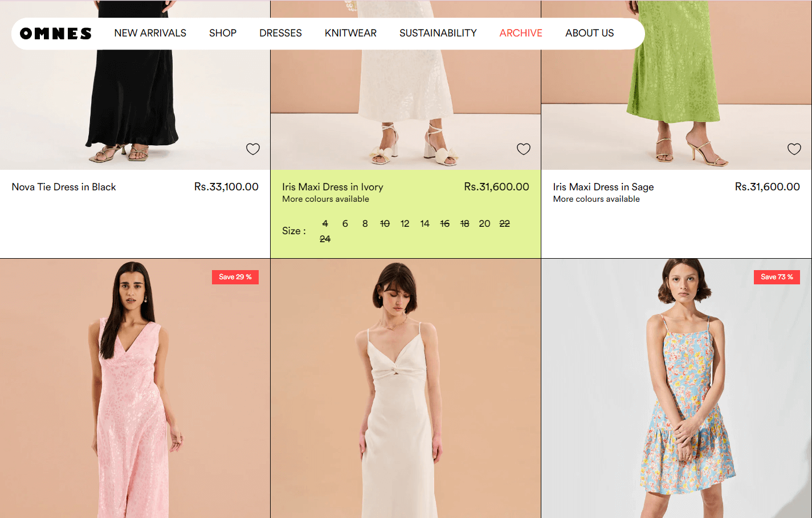The image size is (812, 518).
Task: Choose size 8 for Iris Ivory dress
Action: coord(365,224)
